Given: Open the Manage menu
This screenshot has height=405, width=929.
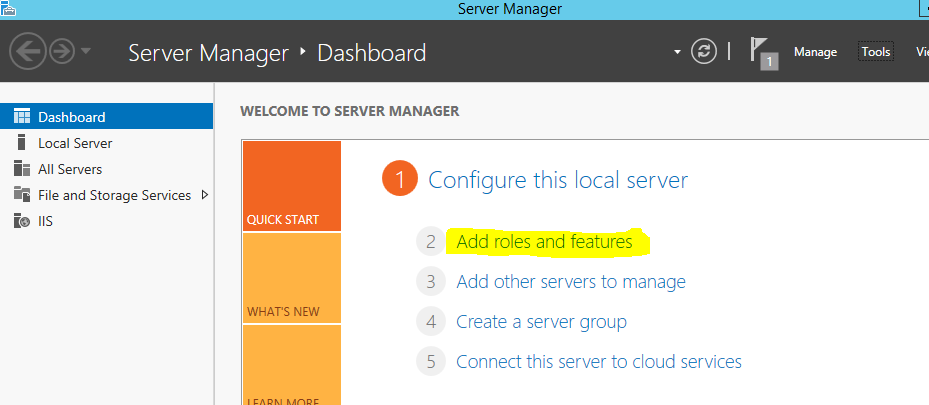Looking at the screenshot, I should pos(815,52).
